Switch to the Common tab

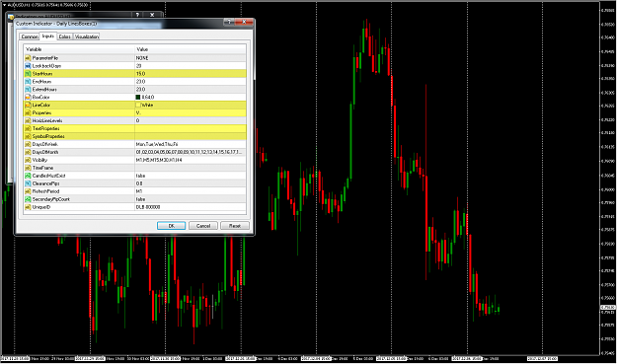click(30, 36)
